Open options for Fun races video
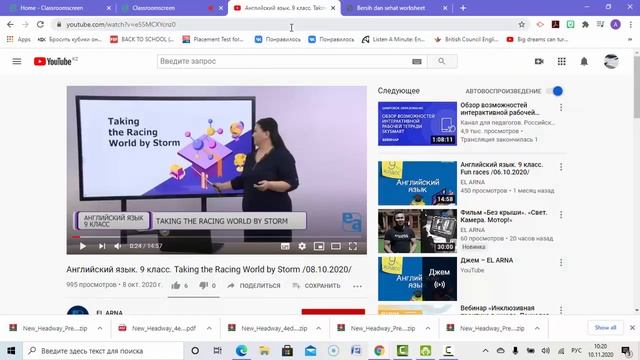 coord(561,167)
